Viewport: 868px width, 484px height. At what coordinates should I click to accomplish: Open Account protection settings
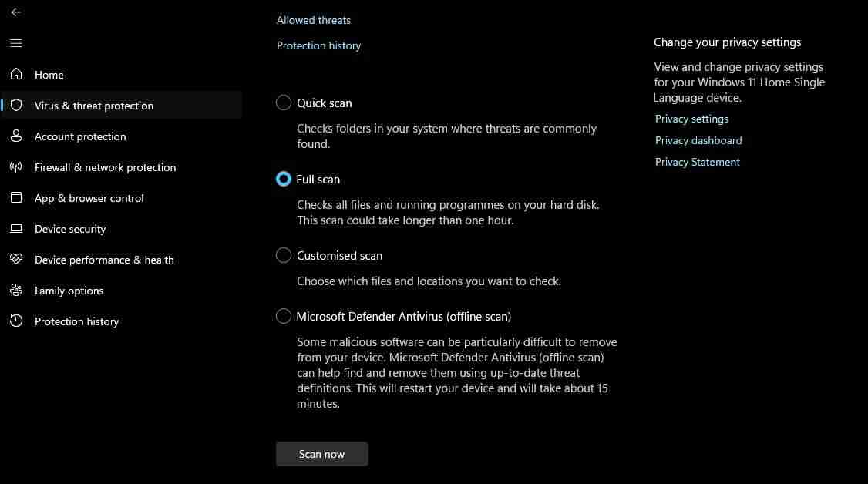tap(80, 136)
